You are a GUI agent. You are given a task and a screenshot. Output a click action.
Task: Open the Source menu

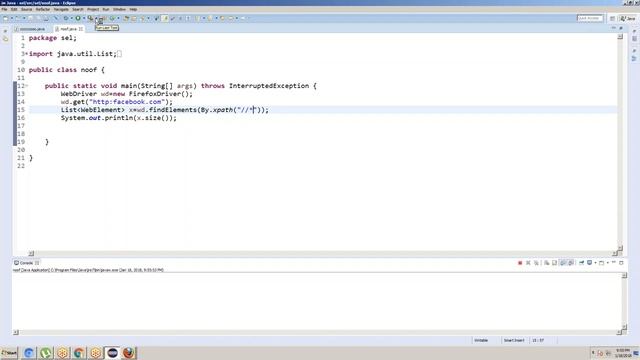point(27,9)
